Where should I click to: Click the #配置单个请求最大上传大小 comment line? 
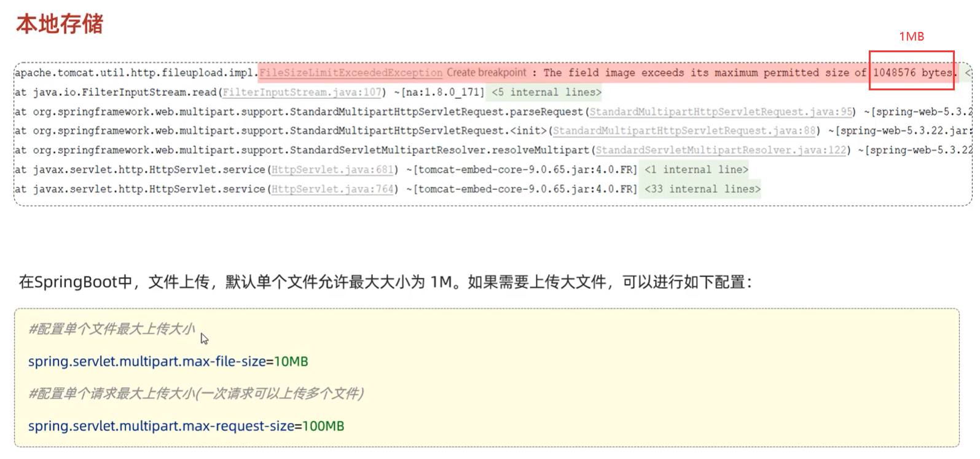pos(196,393)
